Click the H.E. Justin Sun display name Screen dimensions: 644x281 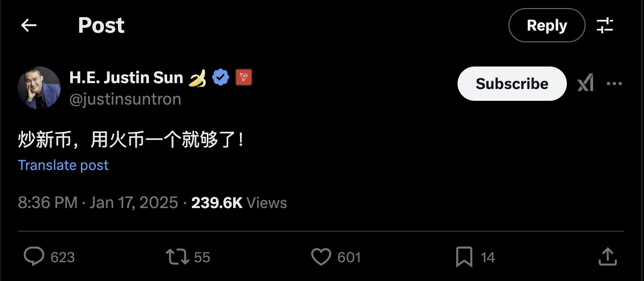tap(126, 78)
